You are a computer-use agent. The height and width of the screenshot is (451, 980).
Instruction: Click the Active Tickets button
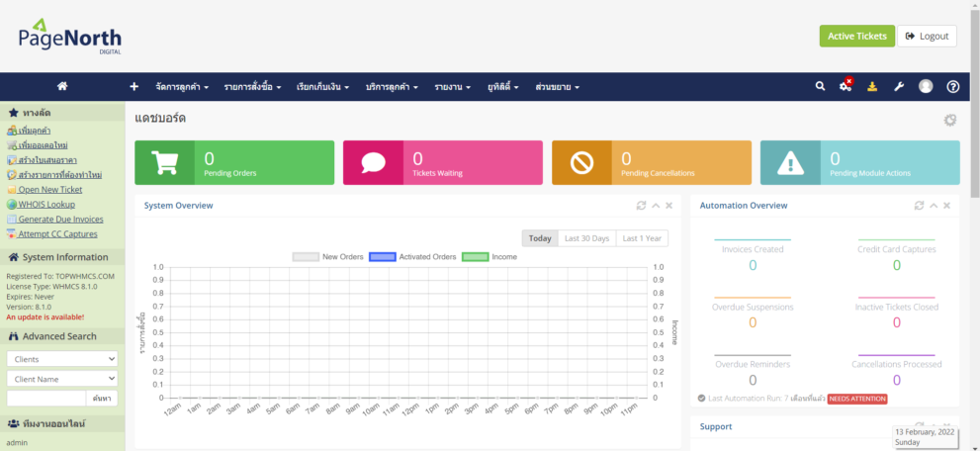pos(856,36)
